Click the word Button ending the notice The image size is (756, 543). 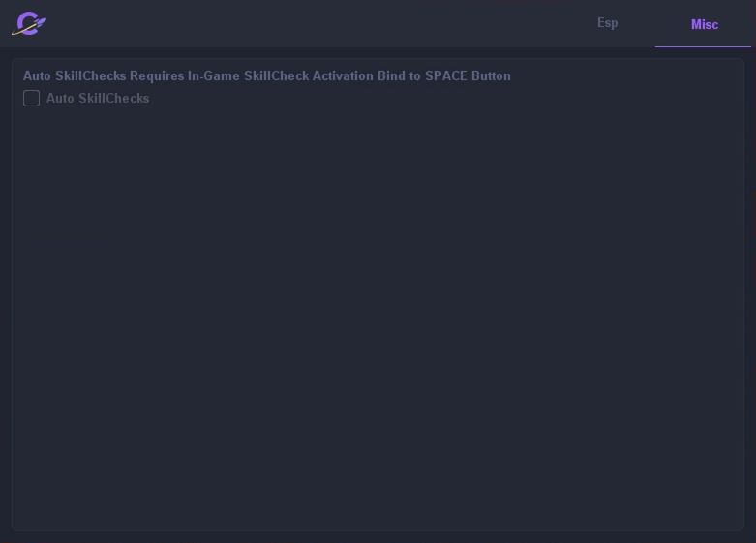(x=491, y=76)
